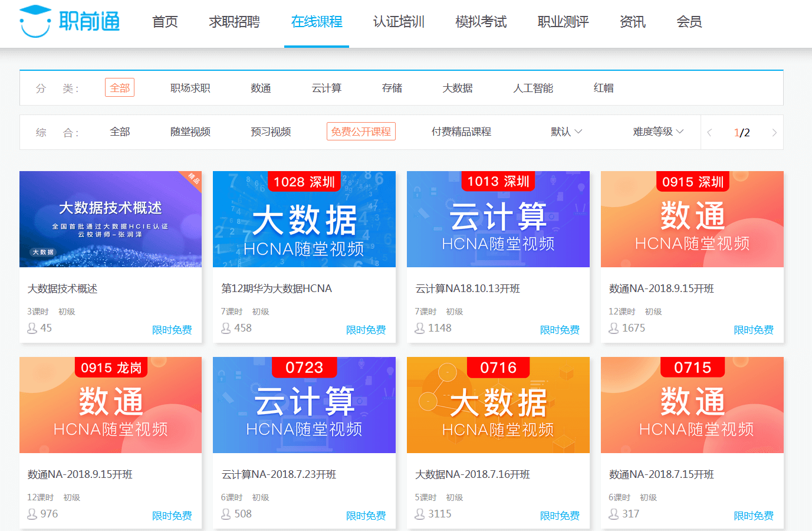Filter courses by 付费精品课程
Image resolution: width=812 pixels, height=531 pixels.
[461, 132]
